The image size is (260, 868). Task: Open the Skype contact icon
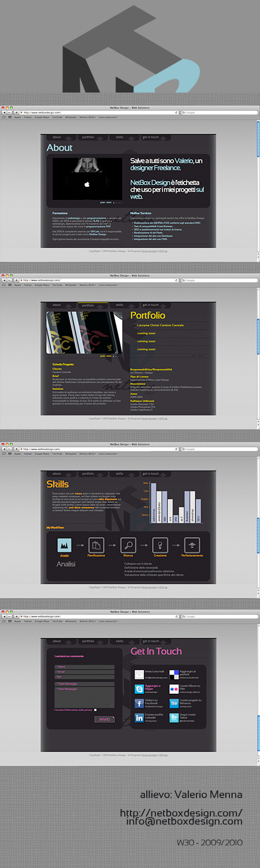point(139,689)
